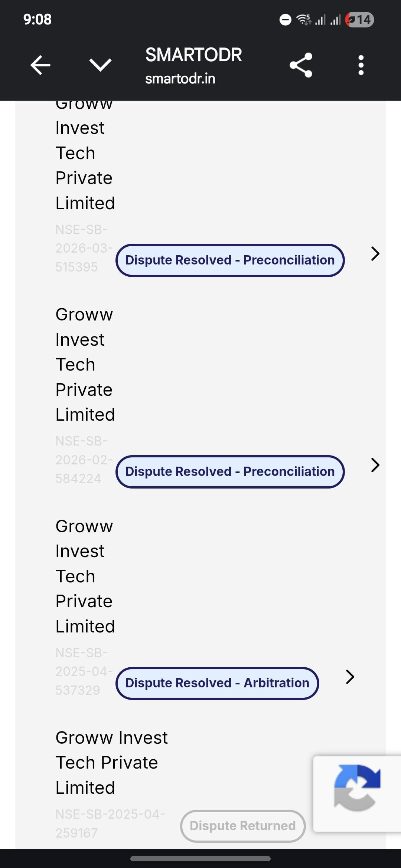
Task: Tap the Dispute Returned badge
Action: 243,826
